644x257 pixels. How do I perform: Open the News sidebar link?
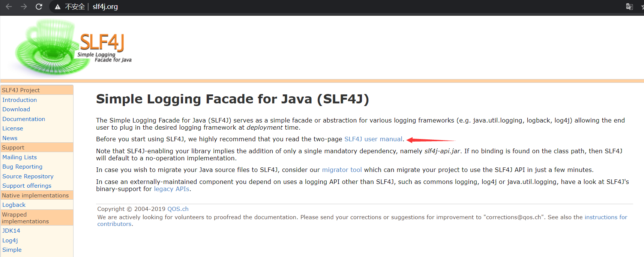click(10, 138)
